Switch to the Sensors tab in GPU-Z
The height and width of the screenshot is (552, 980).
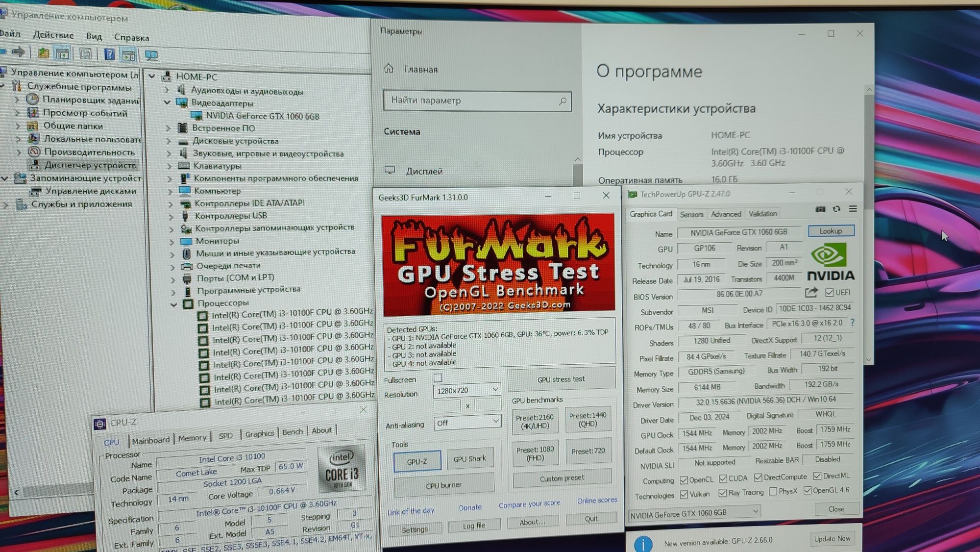click(691, 214)
